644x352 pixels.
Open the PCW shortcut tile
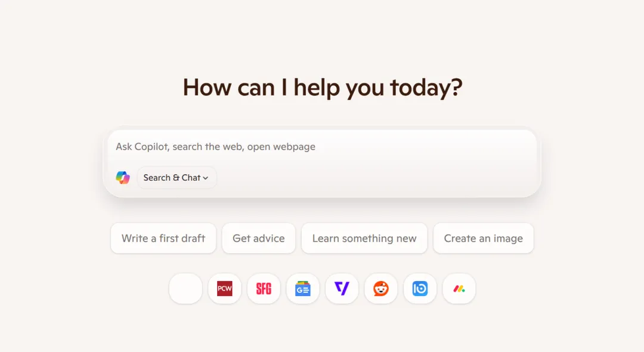tap(225, 289)
